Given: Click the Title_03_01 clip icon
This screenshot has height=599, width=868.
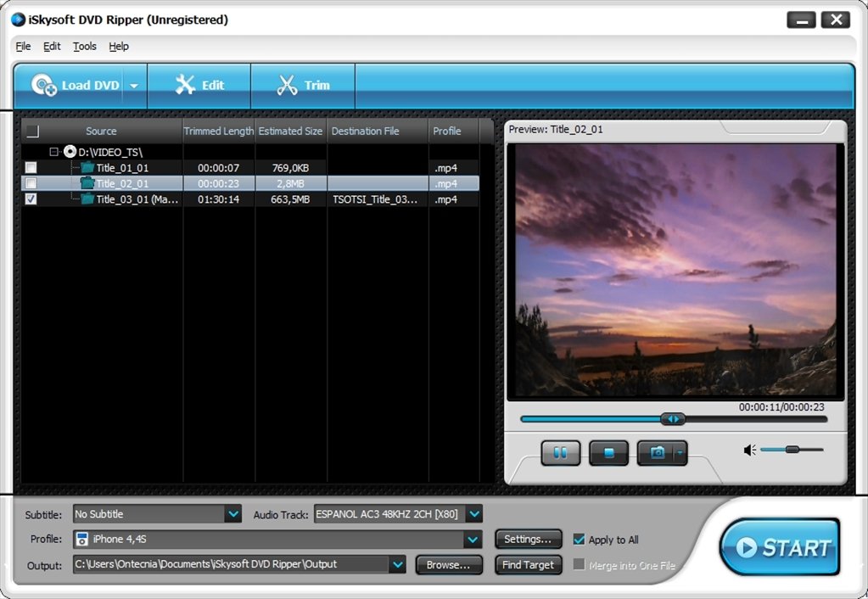Looking at the screenshot, I should (87, 199).
